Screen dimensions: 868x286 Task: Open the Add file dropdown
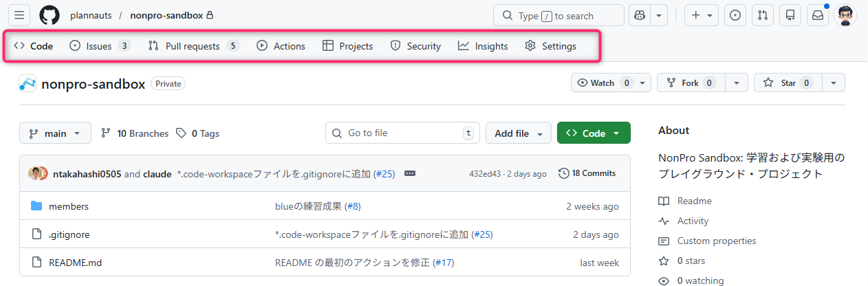tap(519, 133)
